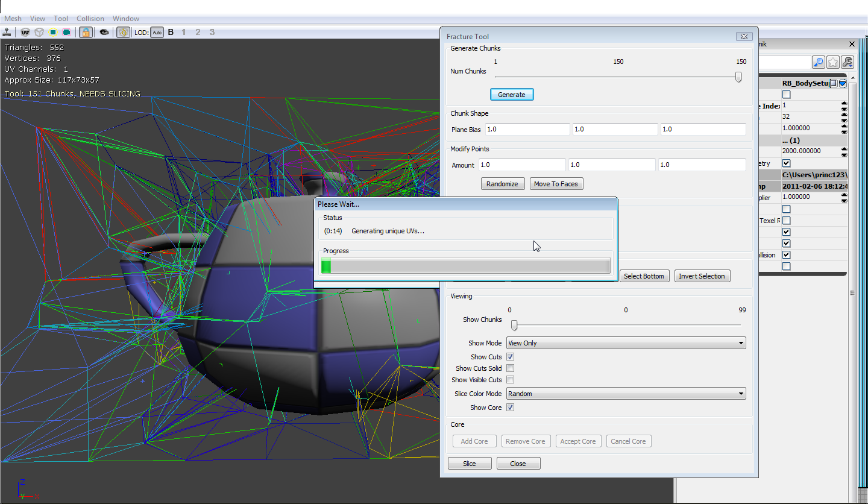The height and width of the screenshot is (504, 868).
Task: Click the yellow-outlined teal collision icon
Action: [x=53, y=32]
